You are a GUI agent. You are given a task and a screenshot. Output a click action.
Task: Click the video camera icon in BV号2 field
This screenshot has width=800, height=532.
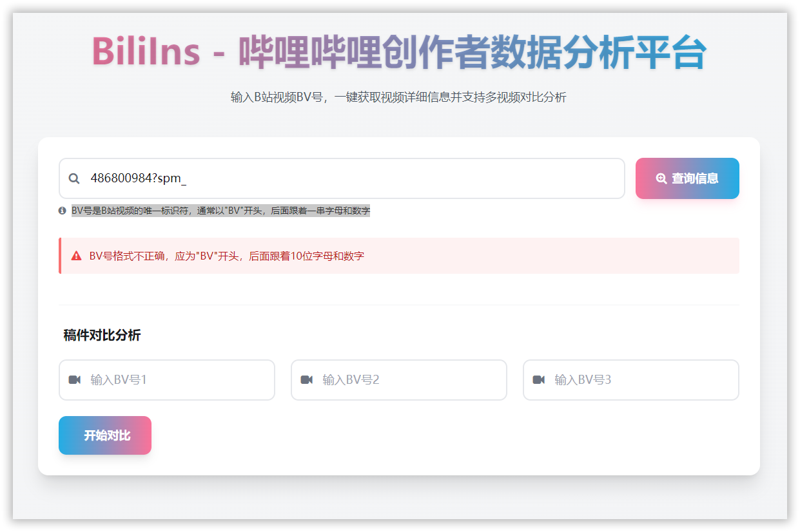307,380
